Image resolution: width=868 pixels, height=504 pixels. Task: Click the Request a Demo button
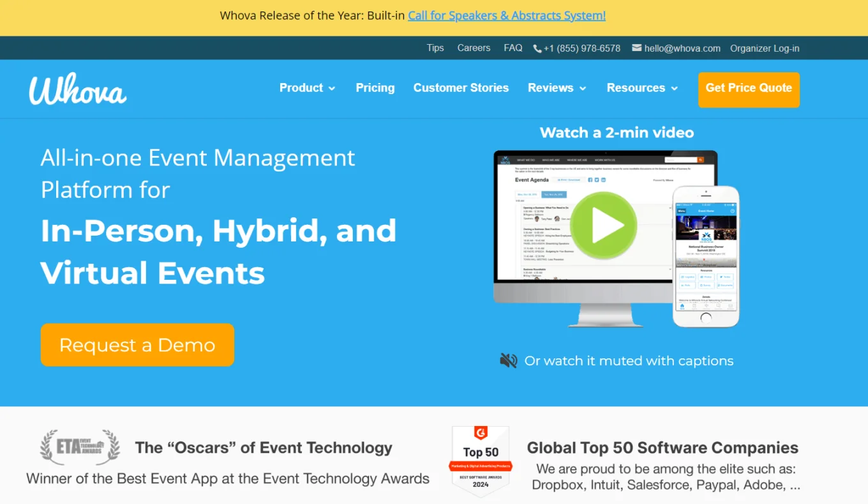click(137, 345)
